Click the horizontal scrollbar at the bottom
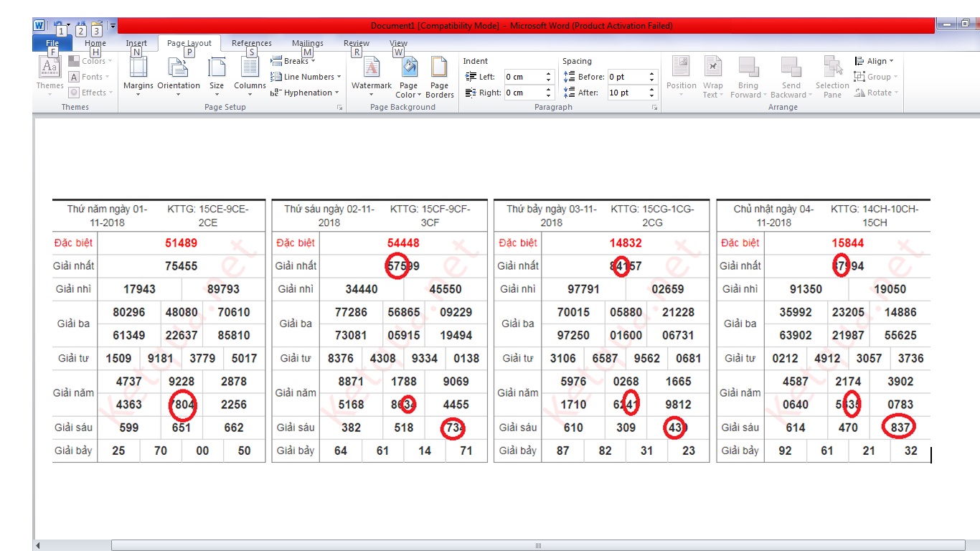Screen dimensions: 980x551 click(538, 545)
